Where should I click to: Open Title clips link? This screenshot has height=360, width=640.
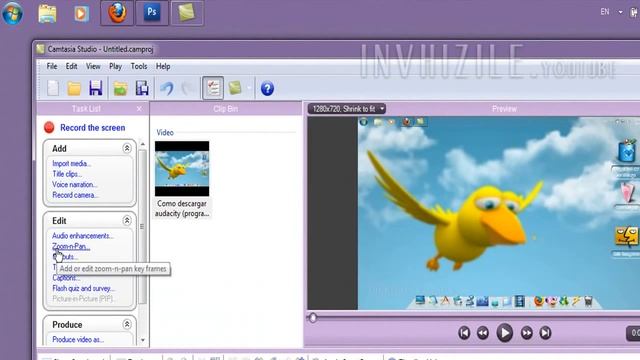coord(67,174)
